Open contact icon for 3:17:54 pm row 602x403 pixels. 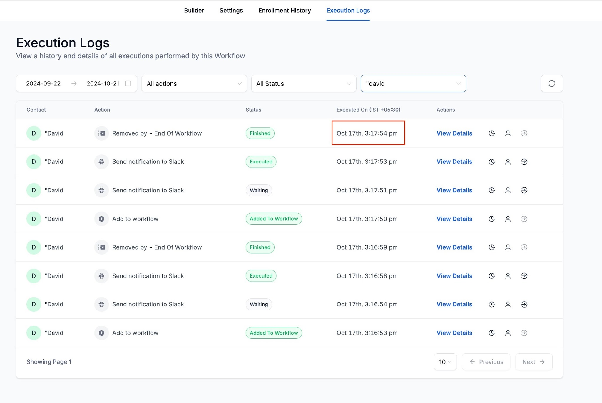click(x=508, y=133)
